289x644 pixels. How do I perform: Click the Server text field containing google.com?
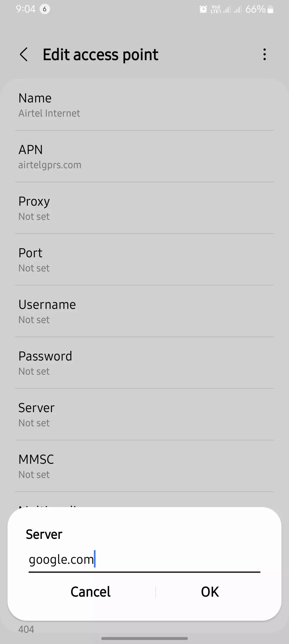(x=144, y=559)
